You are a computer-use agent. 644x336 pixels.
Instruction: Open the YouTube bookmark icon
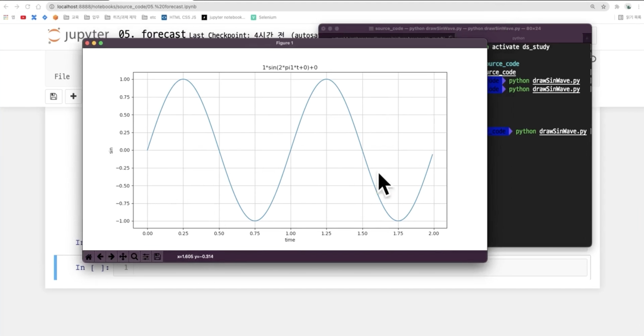click(x=23, y=17)
